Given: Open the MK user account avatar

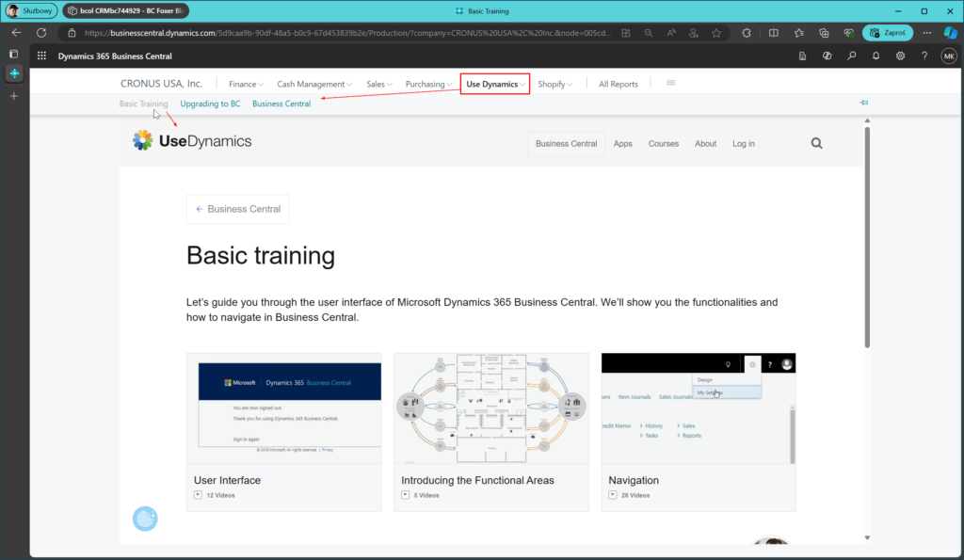Looking at the screenshot, I should point(949,56).
